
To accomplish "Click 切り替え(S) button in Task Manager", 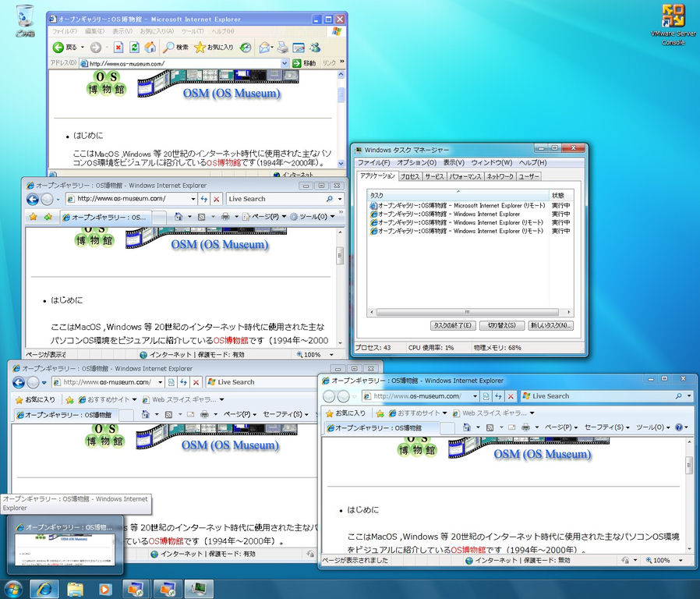I will point(501,326).
